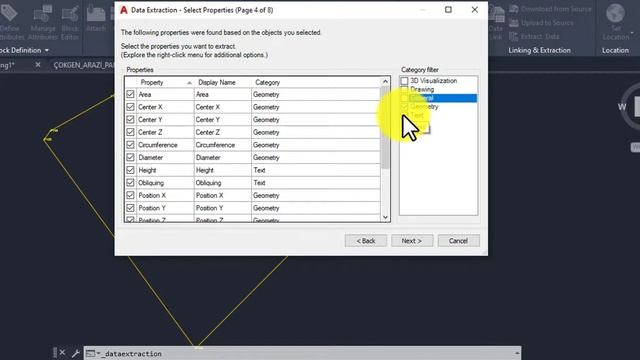The image size is (640, 360).
Task: Uncheck the Height property checkbox
Action: point(130,170)
